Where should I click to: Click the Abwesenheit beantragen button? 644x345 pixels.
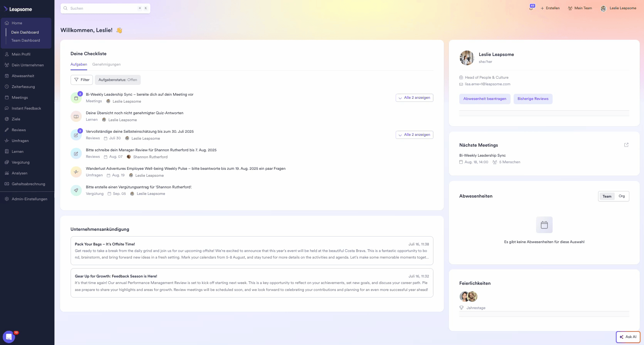pyautogui.click(x=485, y=99)
